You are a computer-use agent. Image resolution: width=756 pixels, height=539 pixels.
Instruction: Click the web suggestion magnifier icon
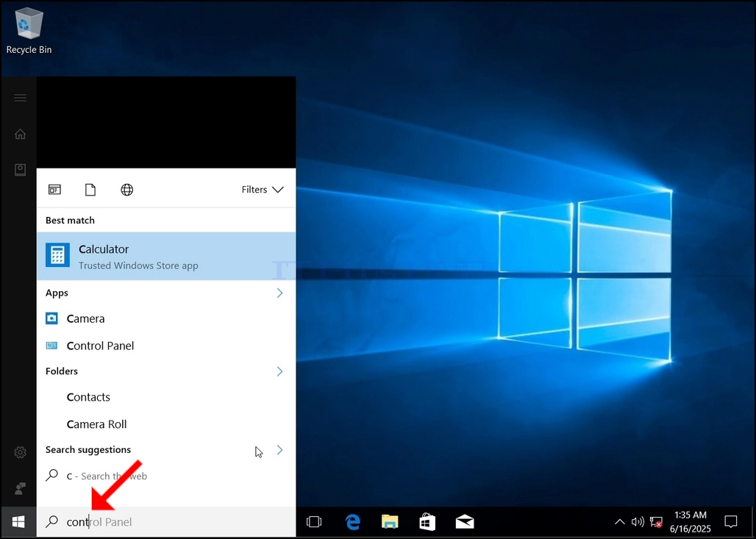[x=51, y=475]
